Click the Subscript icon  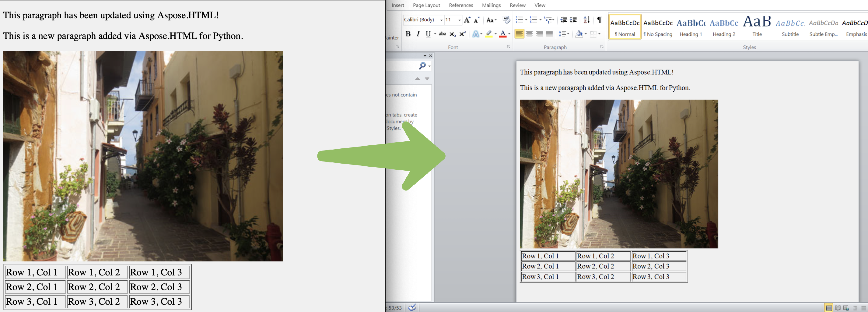point(453,34)
